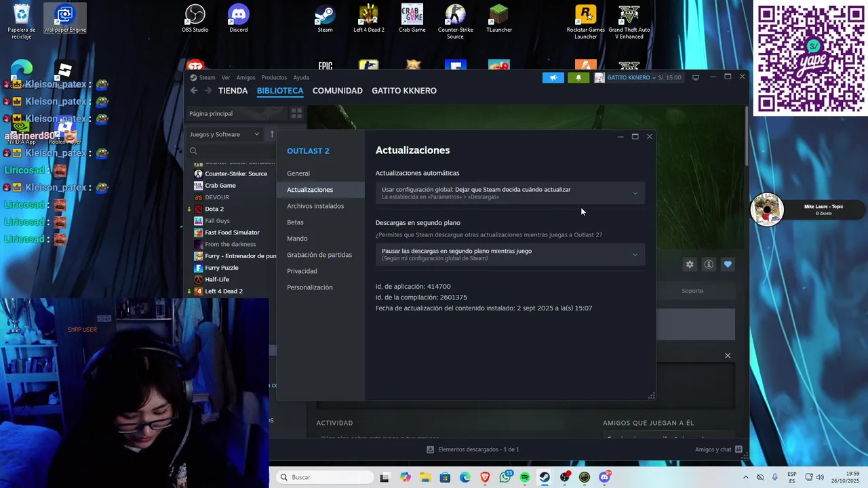
Task: Select Dota 2 in the library list
Action: (214, 209)
